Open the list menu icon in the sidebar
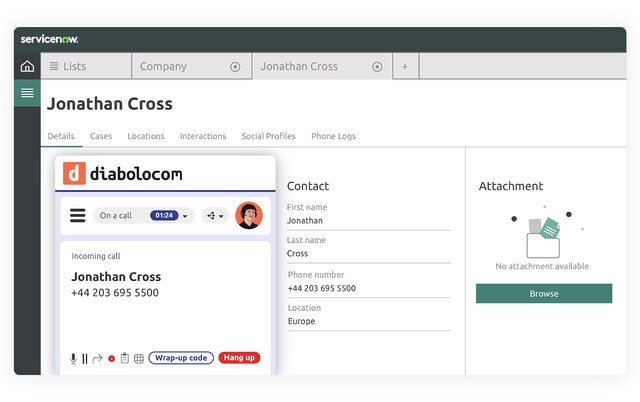Image resolution: width=640 pixels, height=402 pixels. point(27,93)
